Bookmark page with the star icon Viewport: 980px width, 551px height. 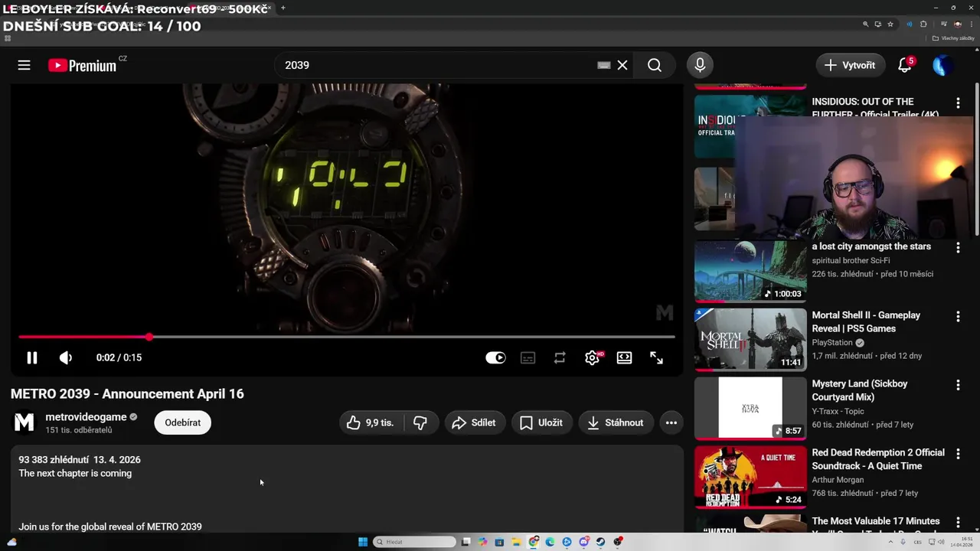pos(890,24)
